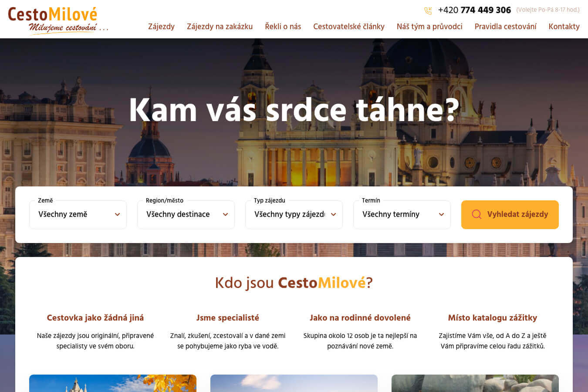This screenshot has height=392, width=588.
Task: Click the Vyhledat zájezdy button
Action: point(510,214)
